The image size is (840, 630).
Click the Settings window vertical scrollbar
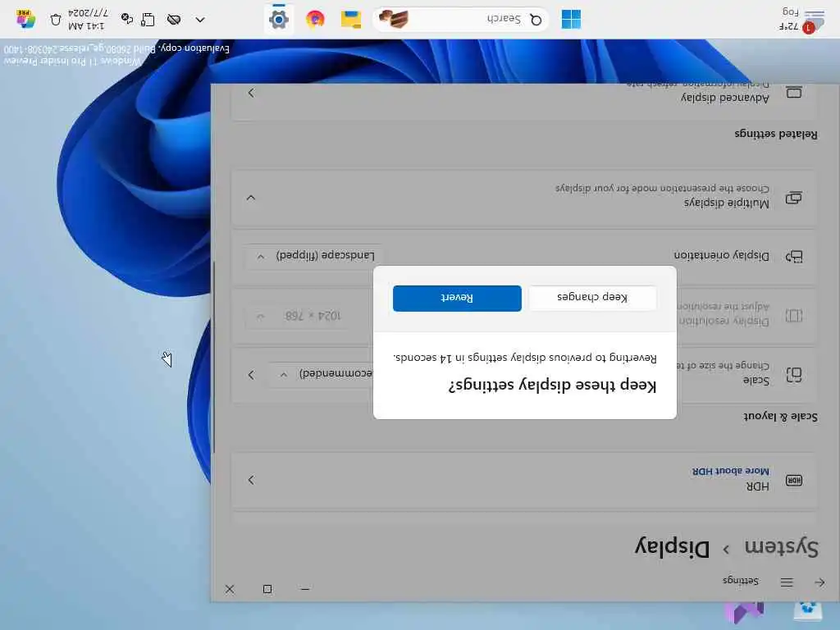click(x=214, y=357)
